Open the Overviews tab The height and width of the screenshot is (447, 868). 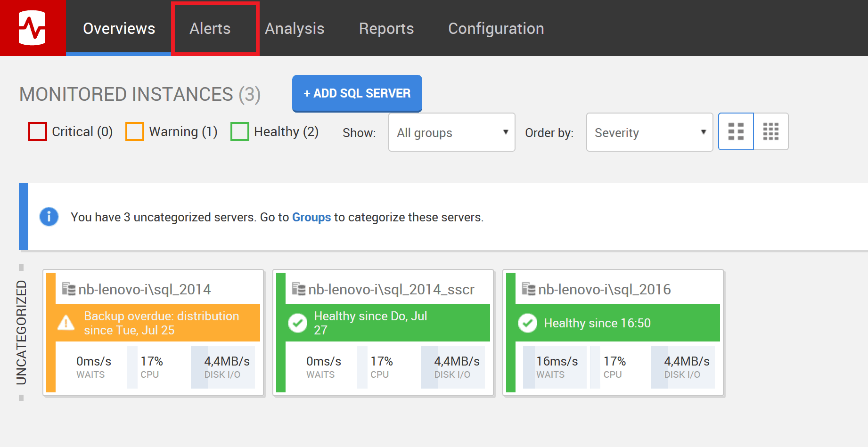(x=119, y=28)
